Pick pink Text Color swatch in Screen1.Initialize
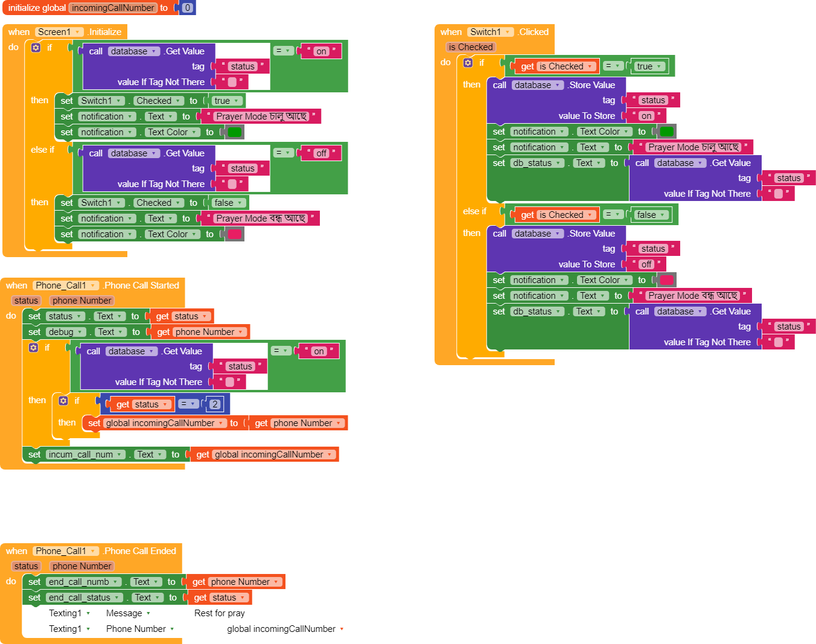Viewport: 816px width, 644px height. point(235,234)
